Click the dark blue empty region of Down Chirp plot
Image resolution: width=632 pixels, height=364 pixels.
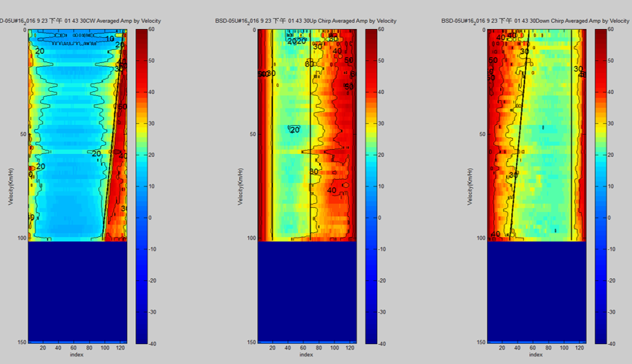click(535, 290)
